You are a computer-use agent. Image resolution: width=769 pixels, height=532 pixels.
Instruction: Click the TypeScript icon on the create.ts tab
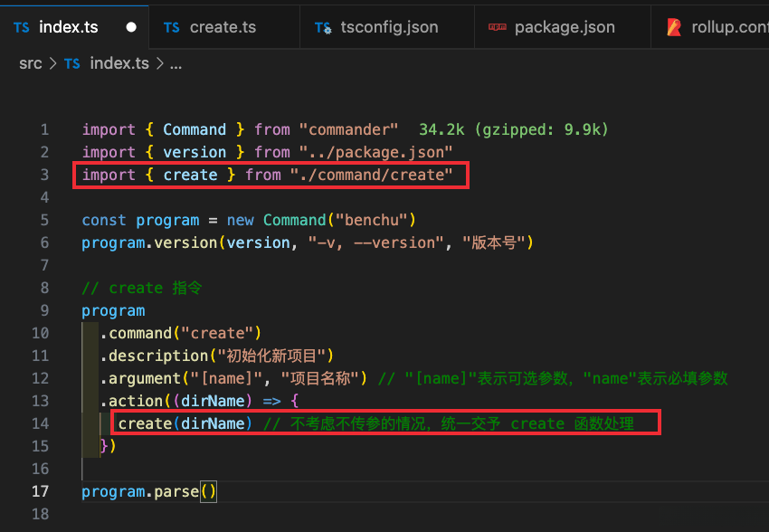pos(171,27)
